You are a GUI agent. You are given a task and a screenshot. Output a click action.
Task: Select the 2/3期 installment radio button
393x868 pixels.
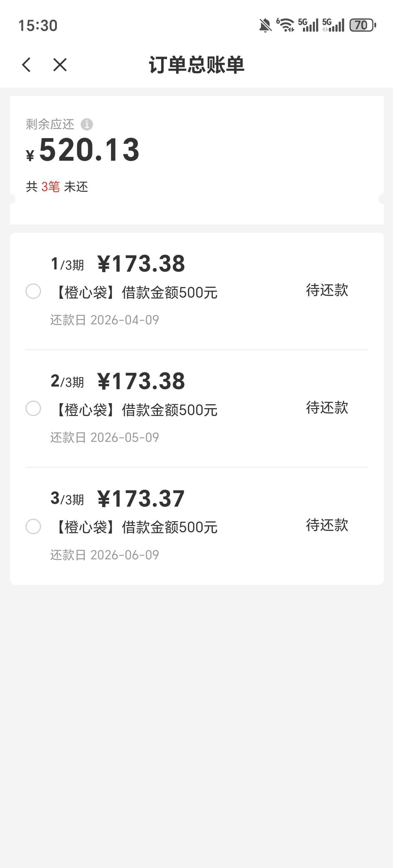(x=33, y=408)
